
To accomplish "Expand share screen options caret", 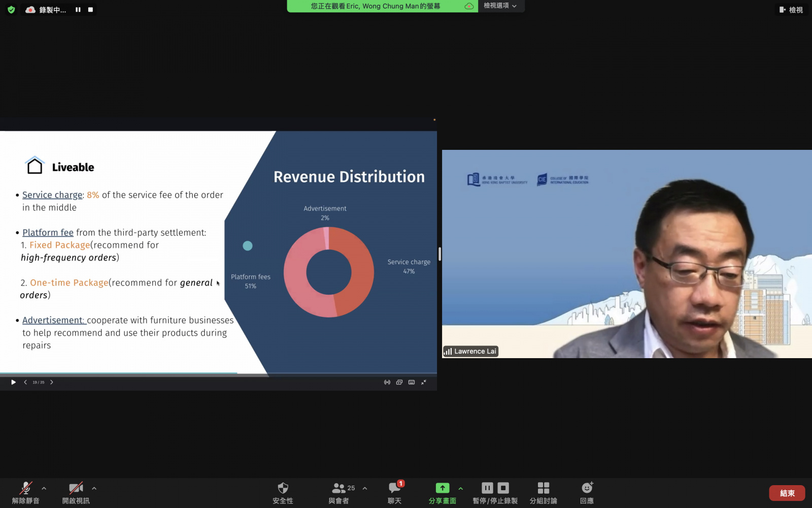I will (461, 488).
